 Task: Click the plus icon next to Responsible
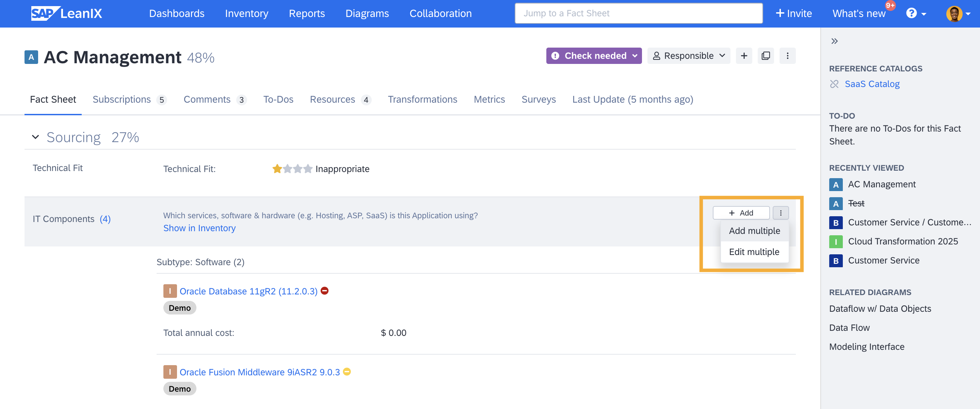tap(744, 56)
